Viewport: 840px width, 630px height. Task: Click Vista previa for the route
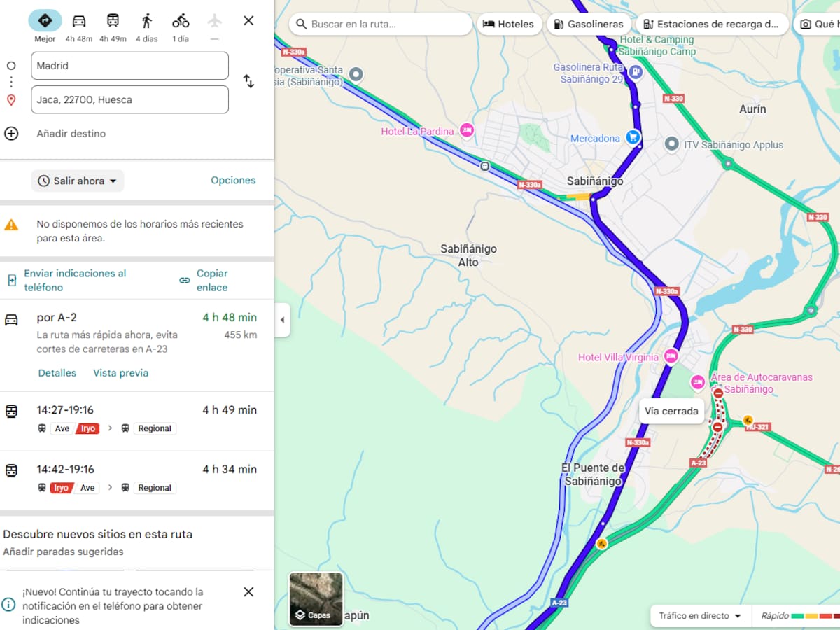pos(120,373)
